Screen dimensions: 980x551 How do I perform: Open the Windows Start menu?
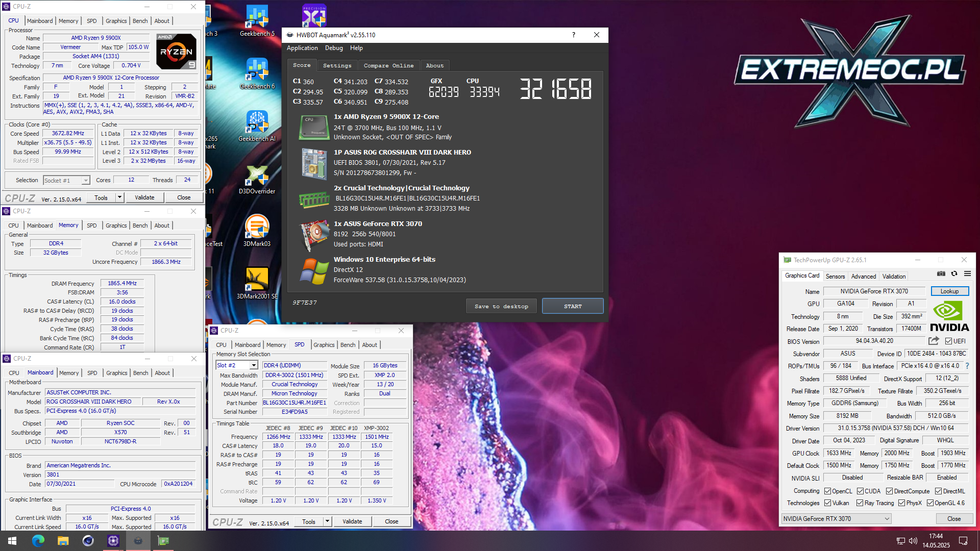pyautogui.click(x=12, y=541)
